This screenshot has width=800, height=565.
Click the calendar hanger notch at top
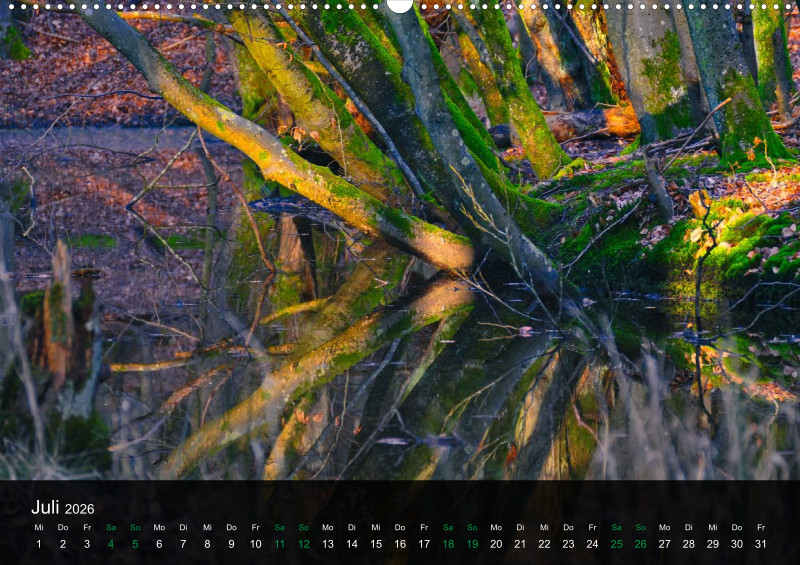point(400,5)
